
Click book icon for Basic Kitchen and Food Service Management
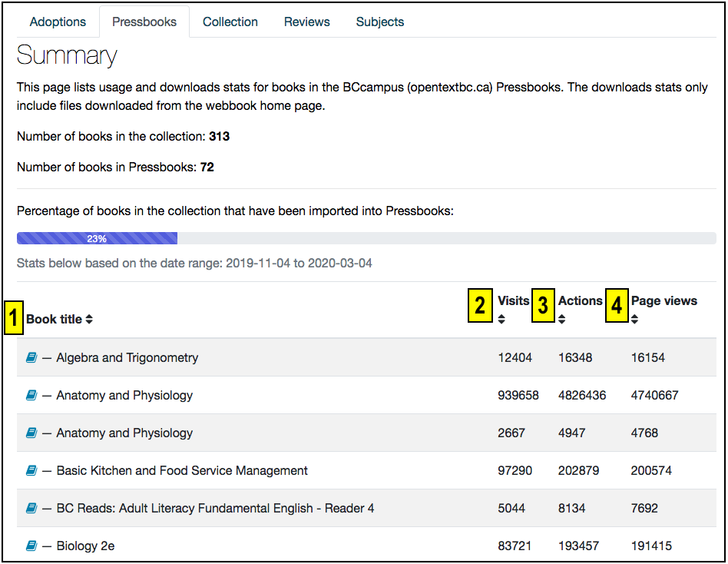click(x=31, y=470)
